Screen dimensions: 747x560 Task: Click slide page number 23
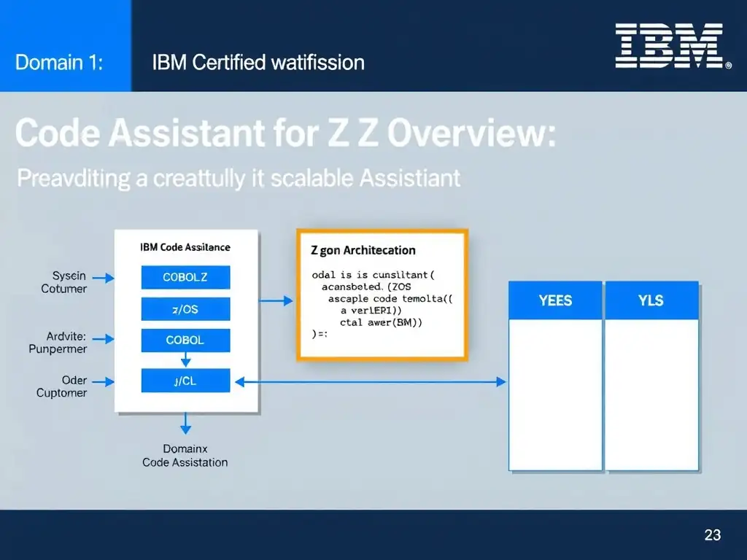[712, 534]
